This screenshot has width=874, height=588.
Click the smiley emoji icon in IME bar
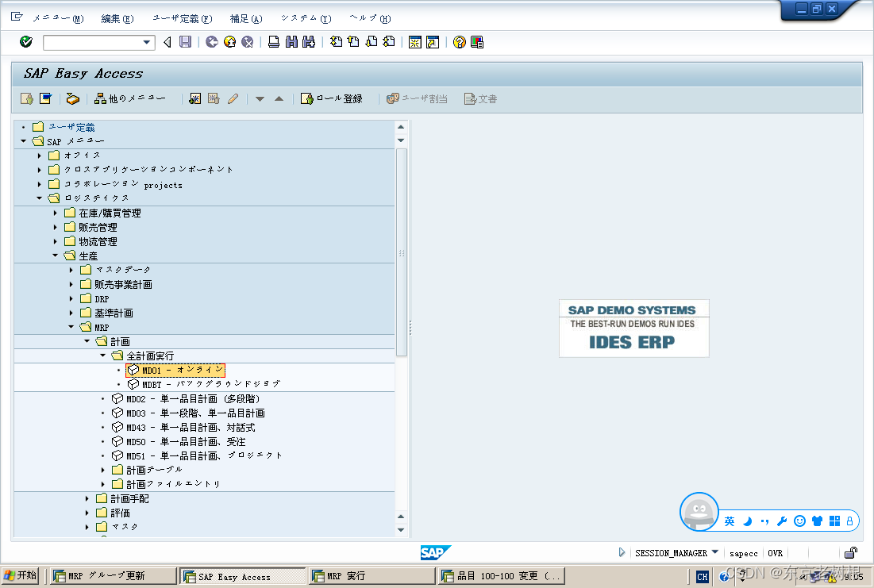[x=800, y=521]
